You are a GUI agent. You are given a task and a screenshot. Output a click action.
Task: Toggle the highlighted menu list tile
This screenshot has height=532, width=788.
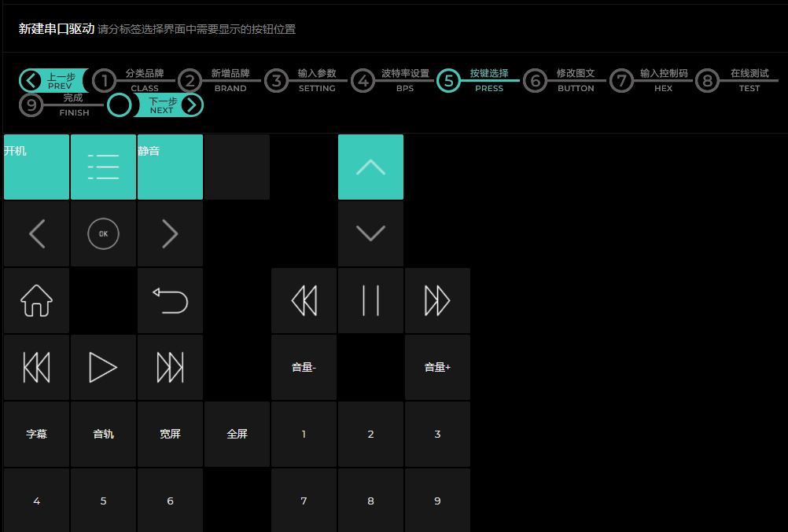103,167
